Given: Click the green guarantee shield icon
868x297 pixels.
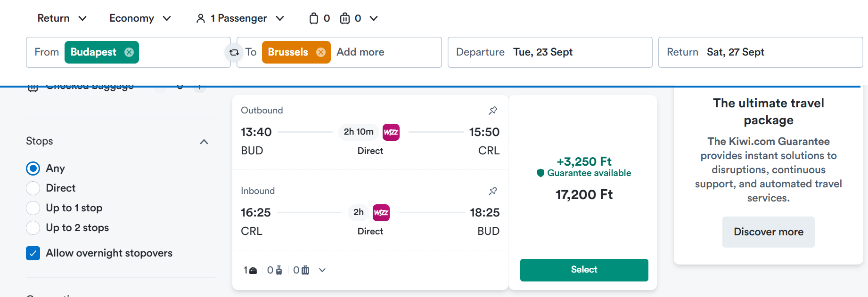Looking at the screenshot, I should coord(541,173).
